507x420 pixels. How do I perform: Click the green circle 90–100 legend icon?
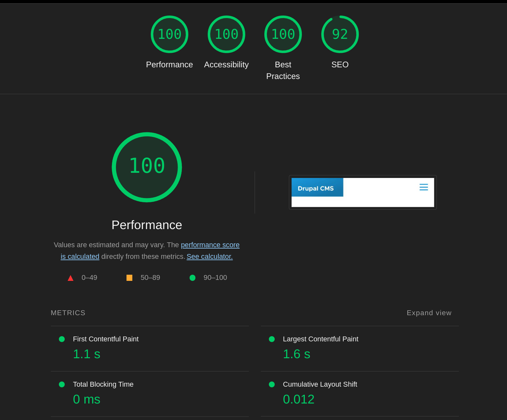[193, 278]
